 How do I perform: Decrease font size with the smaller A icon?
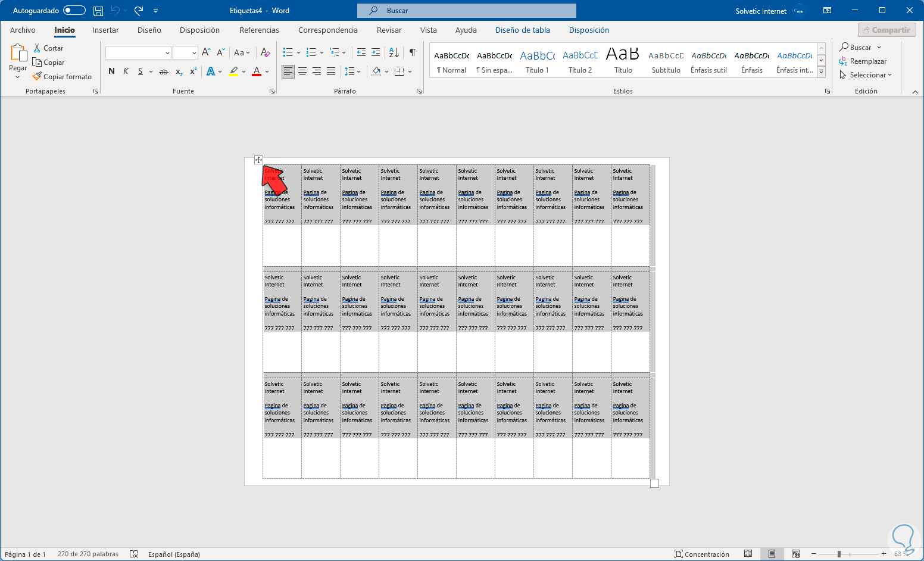tap(220, 52)
